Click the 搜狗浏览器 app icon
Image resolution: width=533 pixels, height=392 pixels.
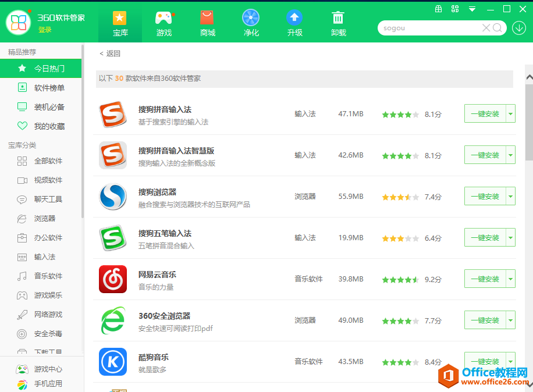tap(113, 197)
